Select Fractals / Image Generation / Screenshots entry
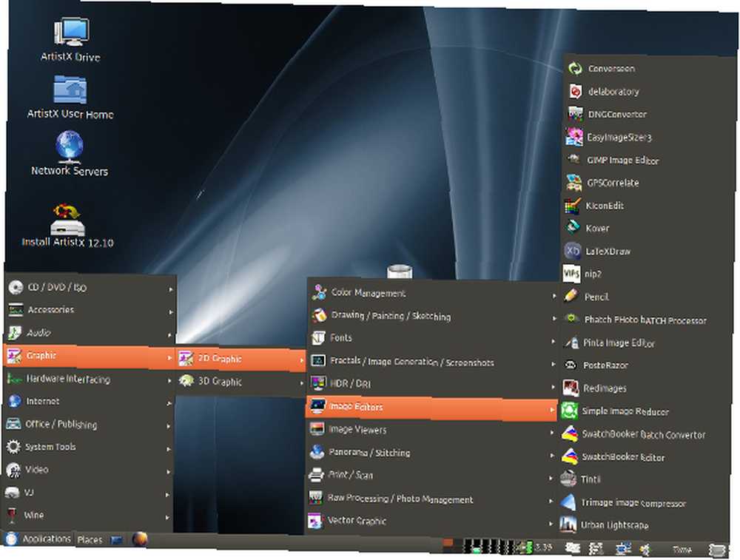The width and height of the screenshot is (740, 560). pyautogui.click(x=432, y=361)
